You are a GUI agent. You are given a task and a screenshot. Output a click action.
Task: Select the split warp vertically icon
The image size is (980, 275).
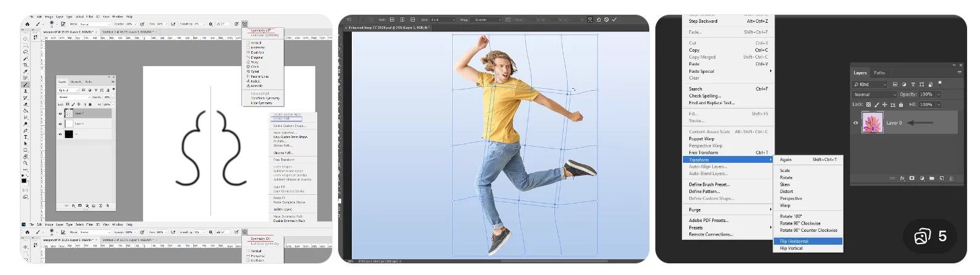(402, 20)
